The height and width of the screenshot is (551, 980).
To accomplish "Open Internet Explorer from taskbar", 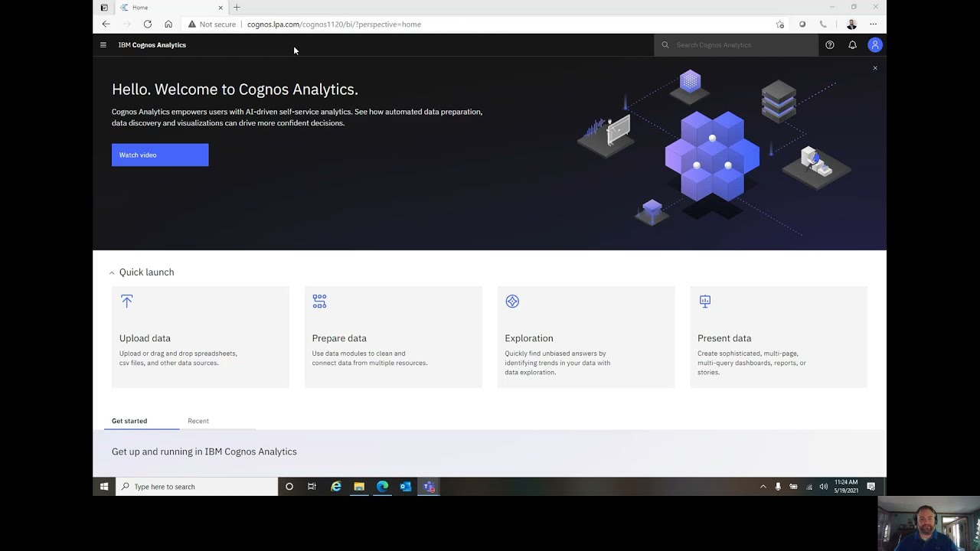I will tap(336, 487).
